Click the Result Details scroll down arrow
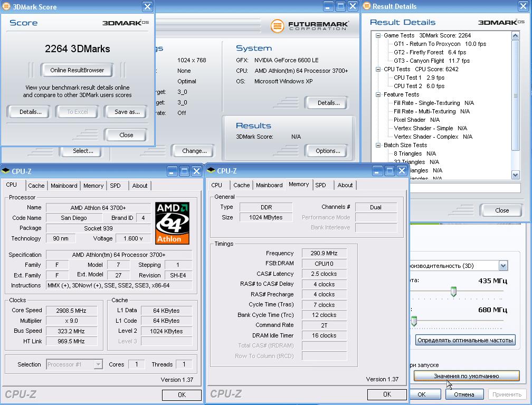Screen dimensions: 532x405 point(515,175)
